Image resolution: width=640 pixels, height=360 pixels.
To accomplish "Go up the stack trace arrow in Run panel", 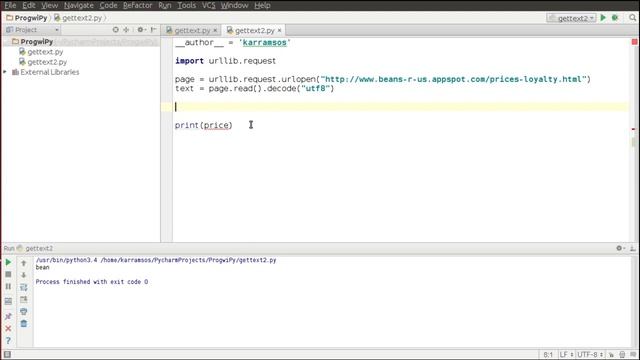I will click(x=24, y=263).
